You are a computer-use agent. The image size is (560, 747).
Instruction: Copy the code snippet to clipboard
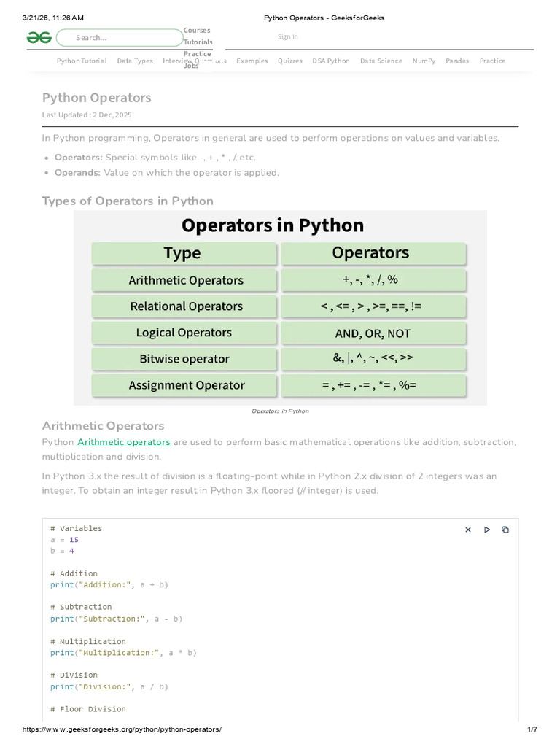click(505, 530)
